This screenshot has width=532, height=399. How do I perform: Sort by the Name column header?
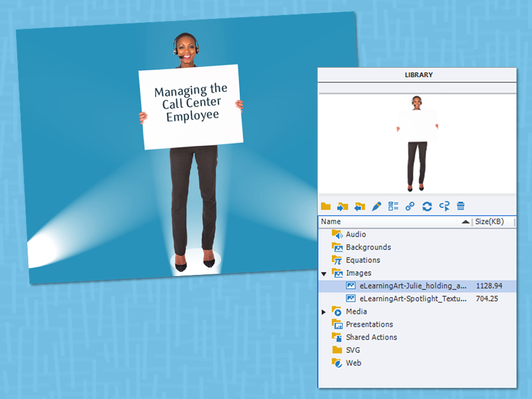click(395, 222)
